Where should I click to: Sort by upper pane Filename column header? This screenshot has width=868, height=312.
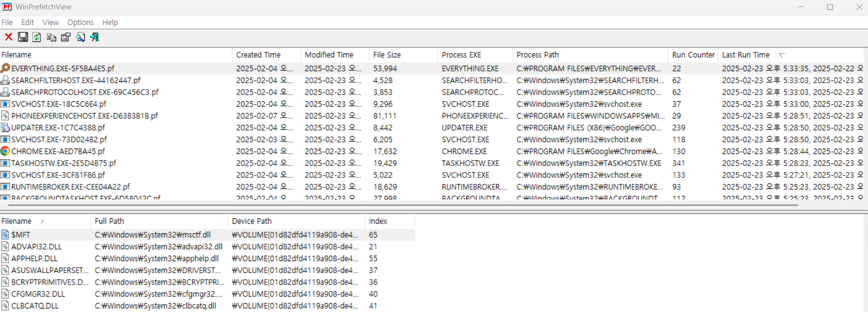[x=116, y=55]
